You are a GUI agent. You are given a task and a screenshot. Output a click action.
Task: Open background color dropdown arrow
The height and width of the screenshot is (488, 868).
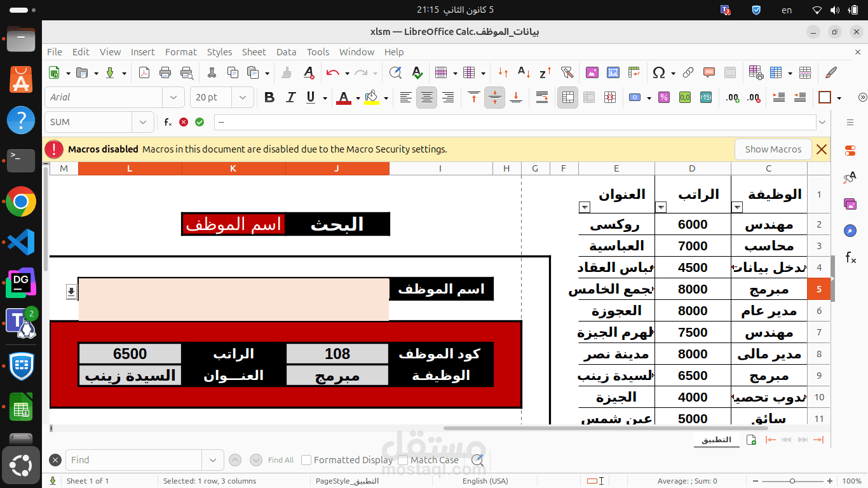click(386, 97)
